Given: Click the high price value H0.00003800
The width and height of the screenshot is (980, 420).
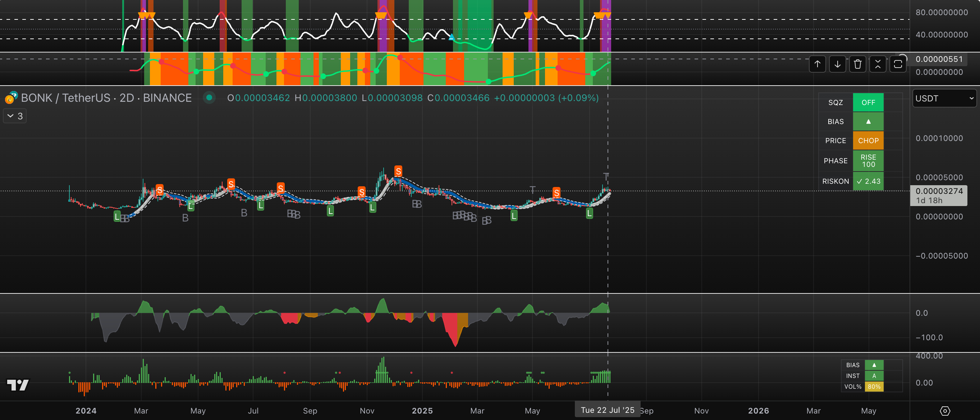Looking at the screenshot, I should (326, 98).
